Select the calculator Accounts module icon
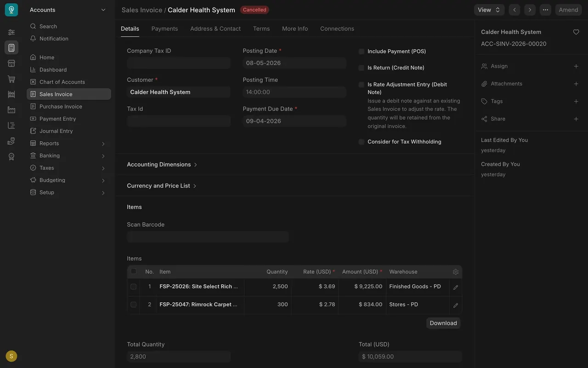Viewport: 588px width, 368px height. tap(11, 48)
